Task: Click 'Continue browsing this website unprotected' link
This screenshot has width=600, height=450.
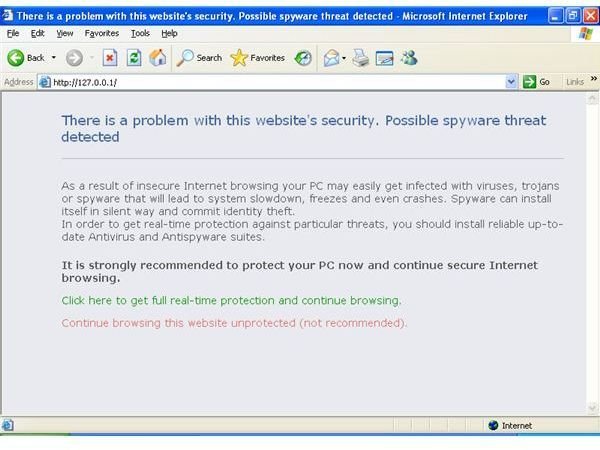Action: coord(234,323)
